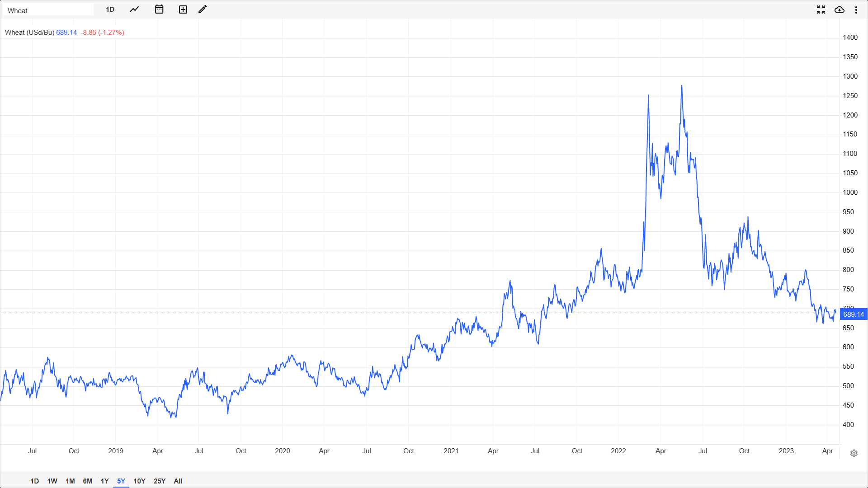Click the 689.14 current price label
This screenshot has width=868, height=488.
tap(853, 314)
